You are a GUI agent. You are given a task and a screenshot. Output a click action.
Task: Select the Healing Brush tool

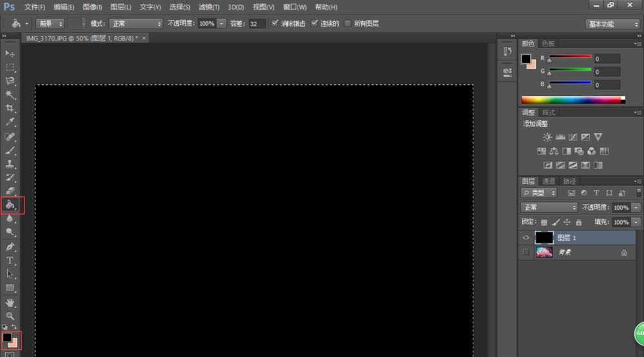pos(10,136)
